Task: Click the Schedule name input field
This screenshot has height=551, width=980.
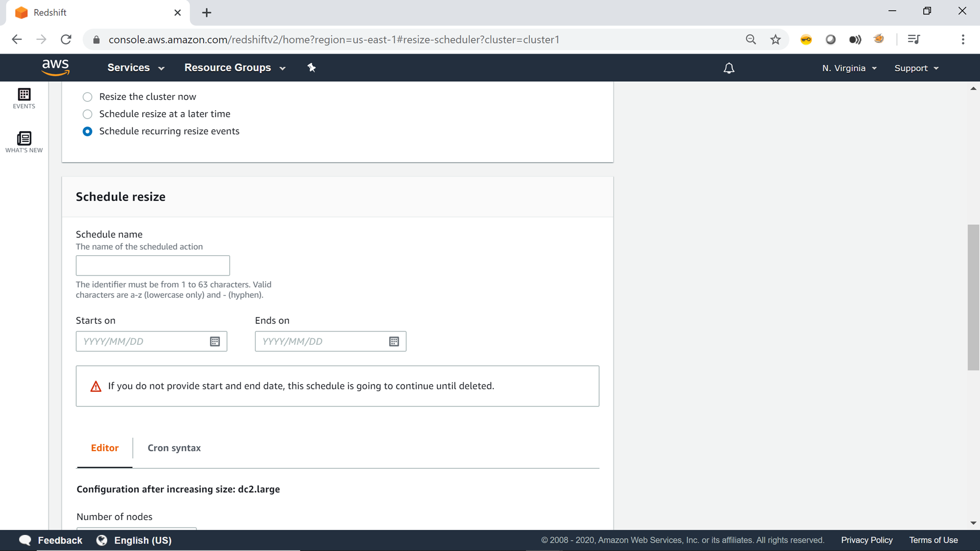Action: [153, 265]
